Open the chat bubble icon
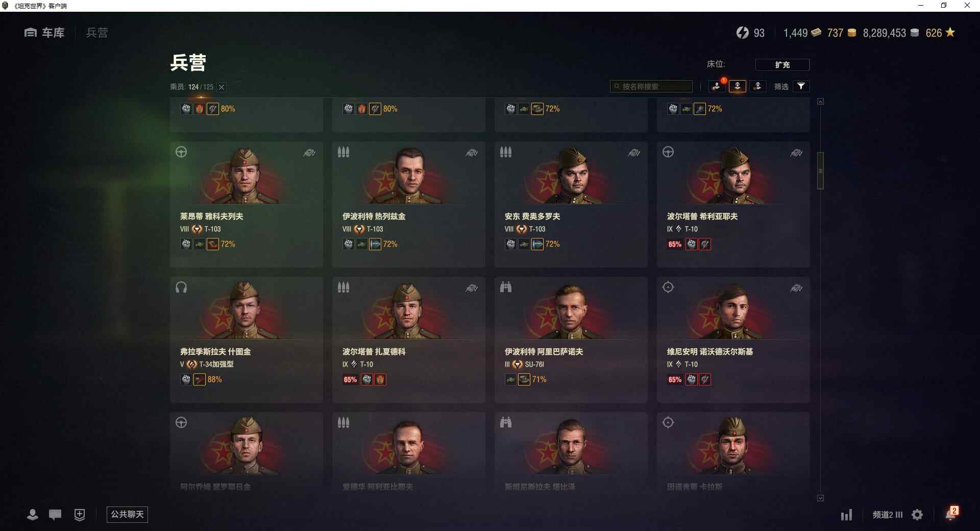 (55, 515)
